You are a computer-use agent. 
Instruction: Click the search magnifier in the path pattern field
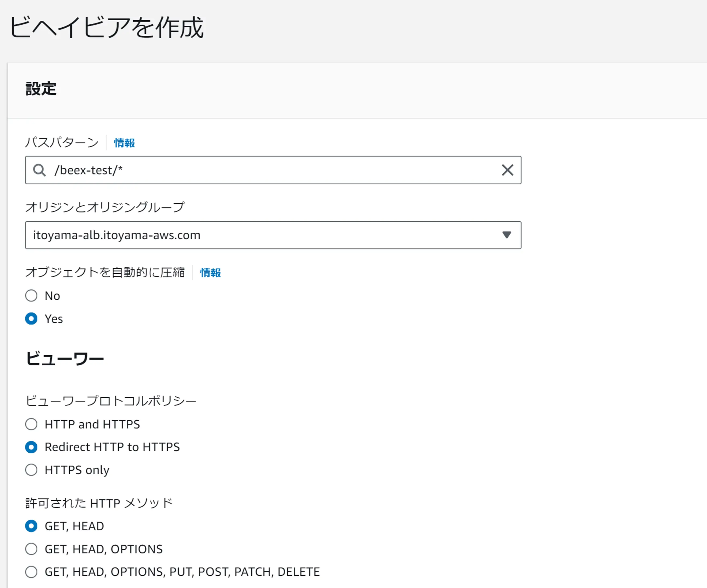[x=39, y=170]
